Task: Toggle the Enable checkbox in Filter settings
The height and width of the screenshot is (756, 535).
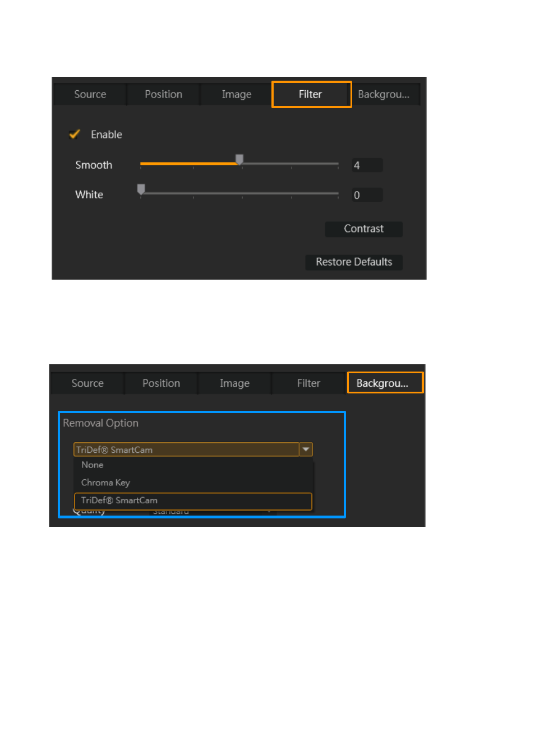Action: click(x=75, y=134)
